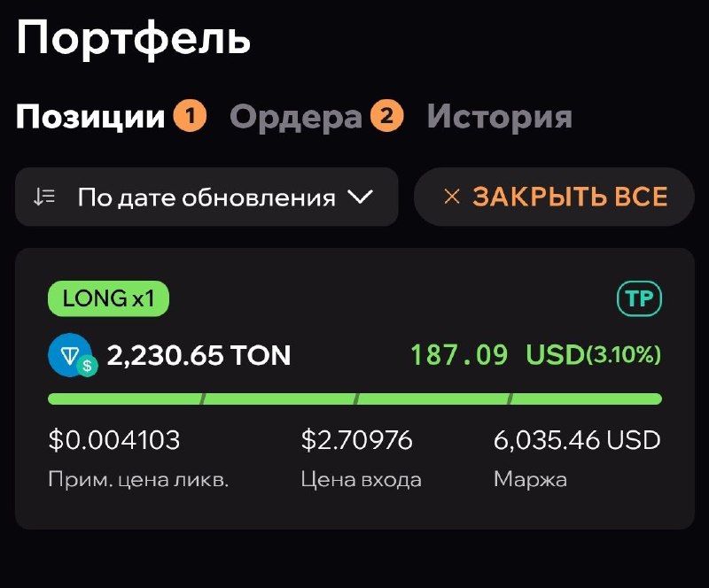Click the 6,035.46 USD margin value
Image resolution: width=709 pixels, height=588 pixels.
[576, 439]
